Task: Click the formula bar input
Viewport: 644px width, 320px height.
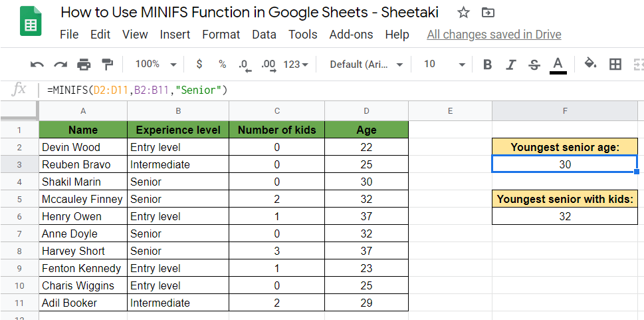Action: [x=332, y=90]
